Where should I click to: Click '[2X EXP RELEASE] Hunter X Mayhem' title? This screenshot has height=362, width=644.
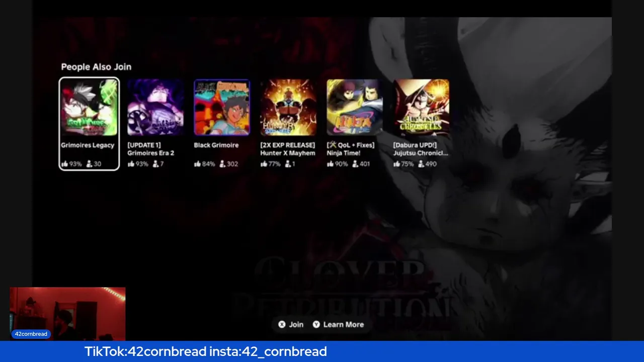click(288, 149)
